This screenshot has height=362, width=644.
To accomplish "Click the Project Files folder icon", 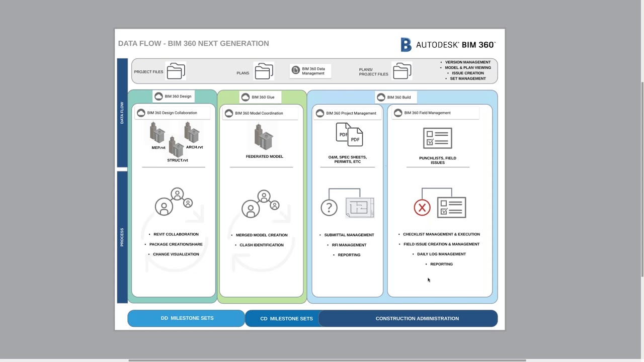I will tap(176, 71).
